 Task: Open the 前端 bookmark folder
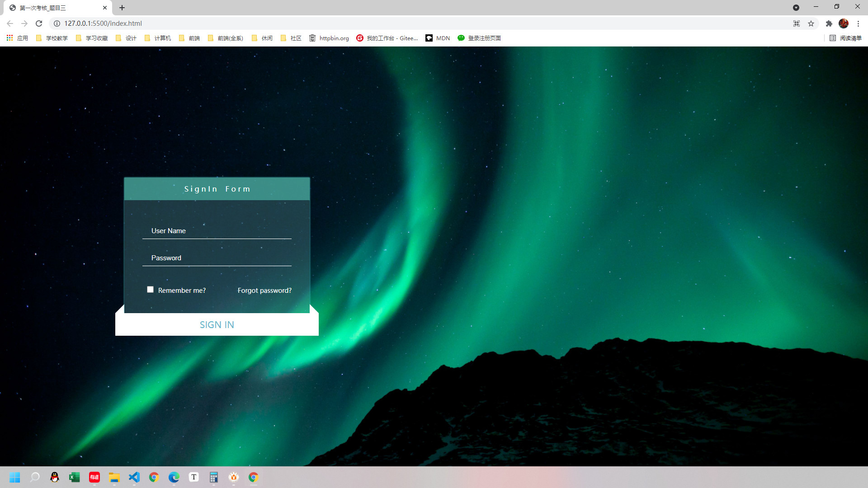(x=189, y=38)
